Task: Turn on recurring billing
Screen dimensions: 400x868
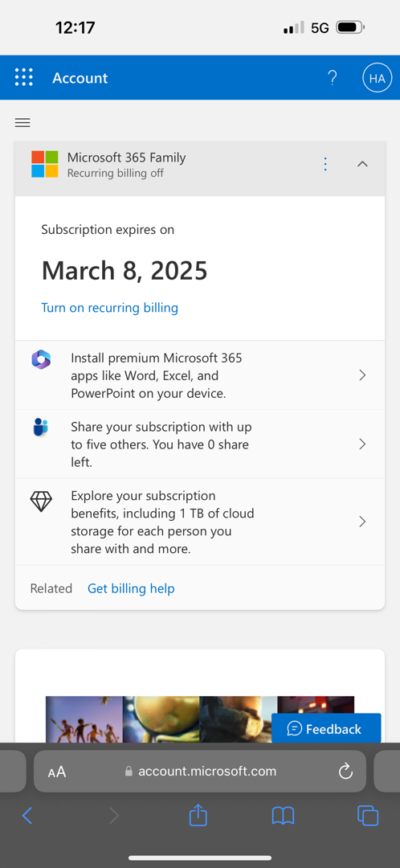Action: point(109,308)
